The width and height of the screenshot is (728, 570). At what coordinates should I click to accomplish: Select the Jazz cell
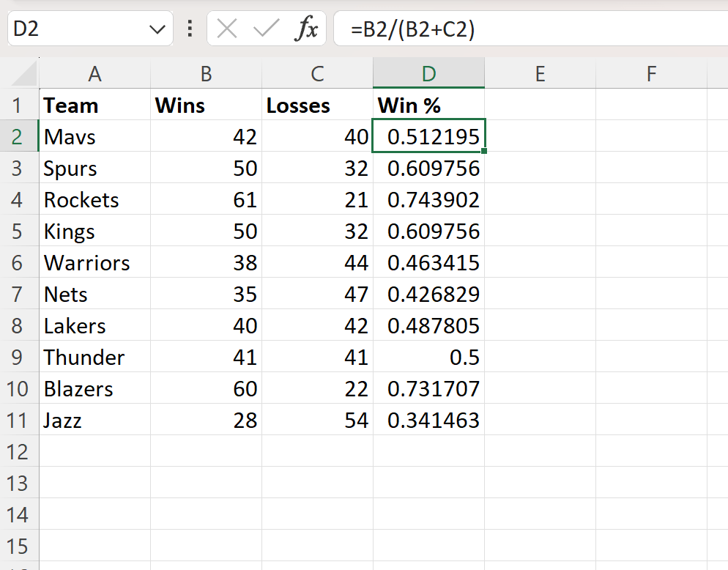(x=94, y=420)
